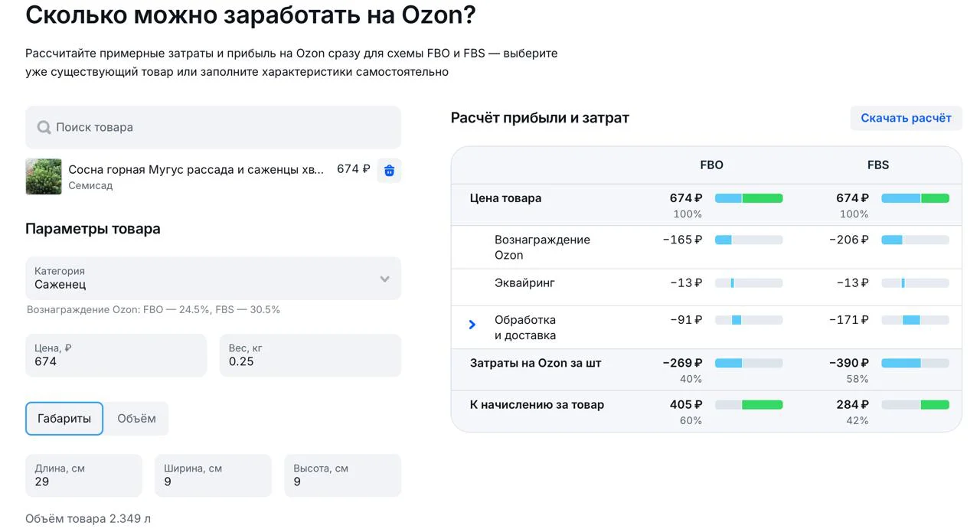Click FBO price bar in Цена товара row
980x529 pixels.
[748, 198]
